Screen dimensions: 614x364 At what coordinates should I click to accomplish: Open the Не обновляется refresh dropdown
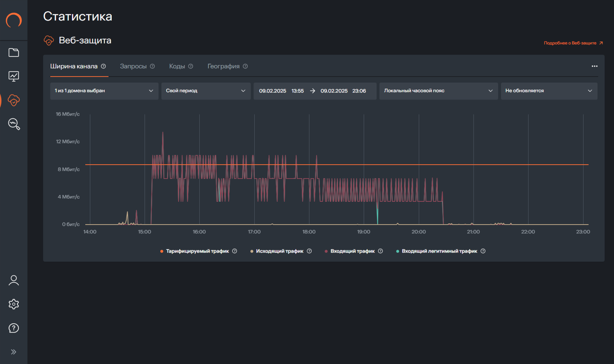pyautogui.click(x=549, y=91)
